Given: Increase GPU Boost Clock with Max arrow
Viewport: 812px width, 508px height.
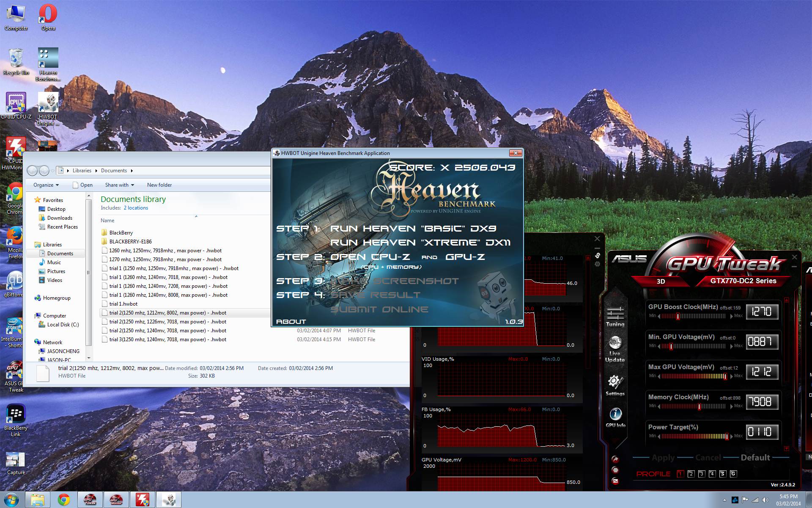Looking at the screenshot, I should point(732,316).
